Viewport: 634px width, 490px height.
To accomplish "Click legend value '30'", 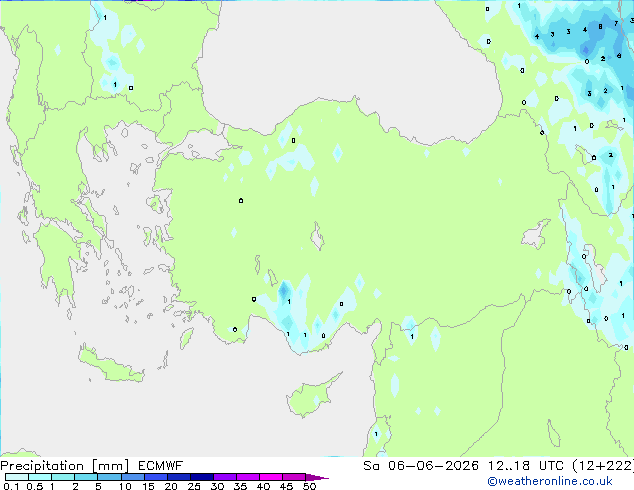I will tap(217, 486).
